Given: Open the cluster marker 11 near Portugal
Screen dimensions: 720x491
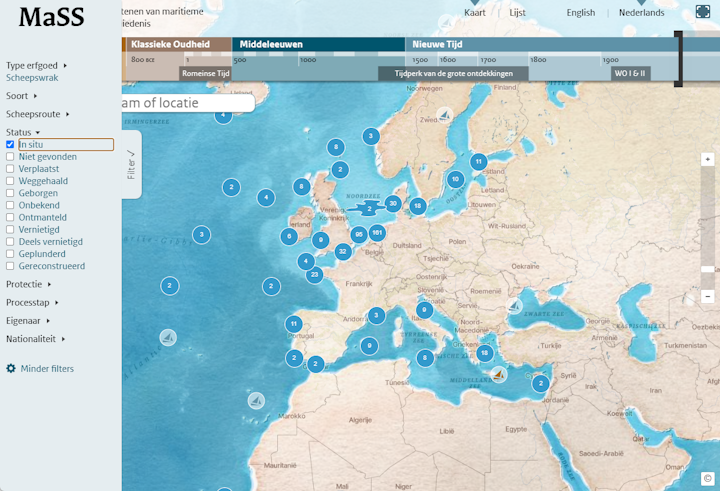Looking at the screenshot, I should click(x=294, y=324).
